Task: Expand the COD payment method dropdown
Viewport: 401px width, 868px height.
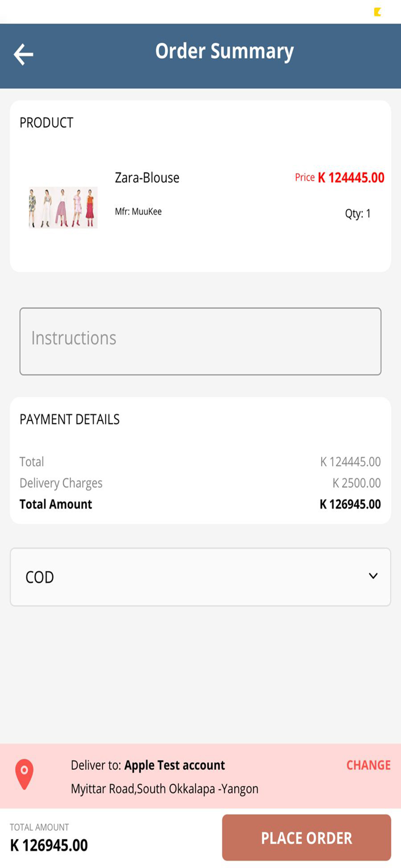Action: 200,577
